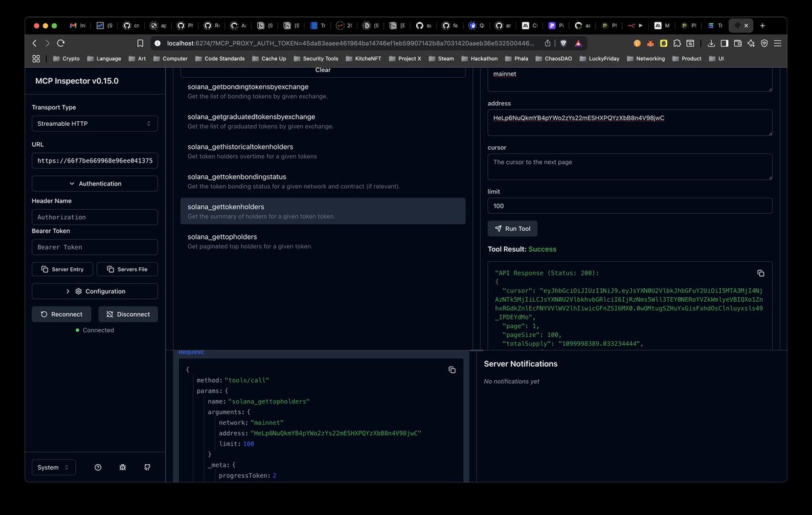The image size is (812, 515).
Task: Click the share icon in address bar
Action: point(547,43)
